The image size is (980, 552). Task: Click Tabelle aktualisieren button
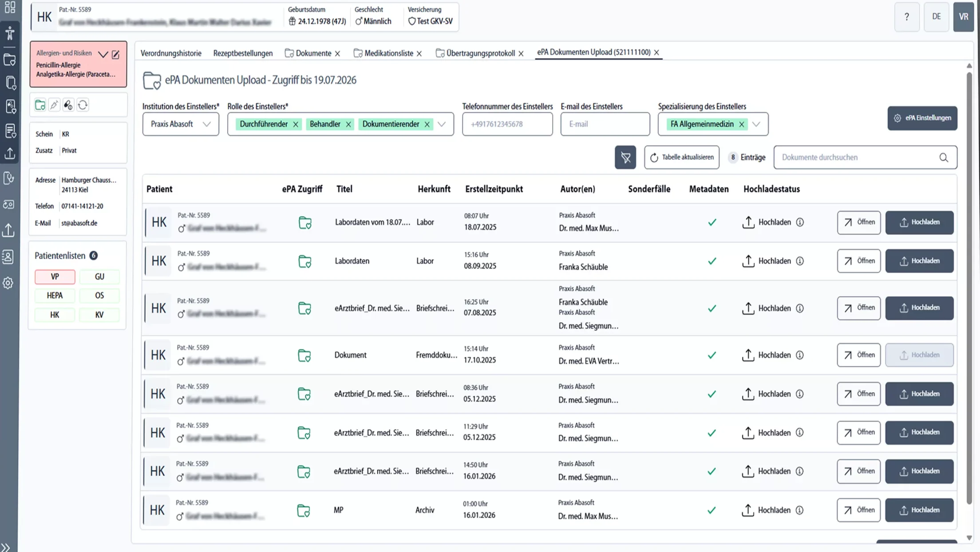tap(682, 157)
